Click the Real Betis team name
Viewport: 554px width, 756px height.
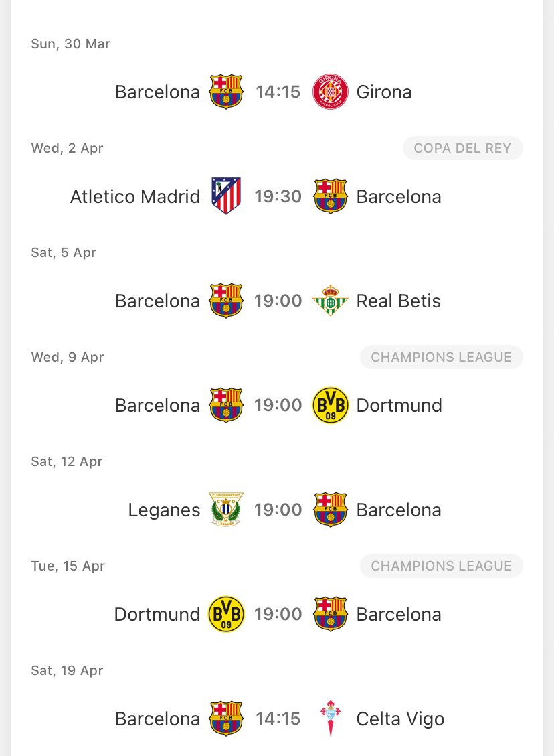click(398, 301)
